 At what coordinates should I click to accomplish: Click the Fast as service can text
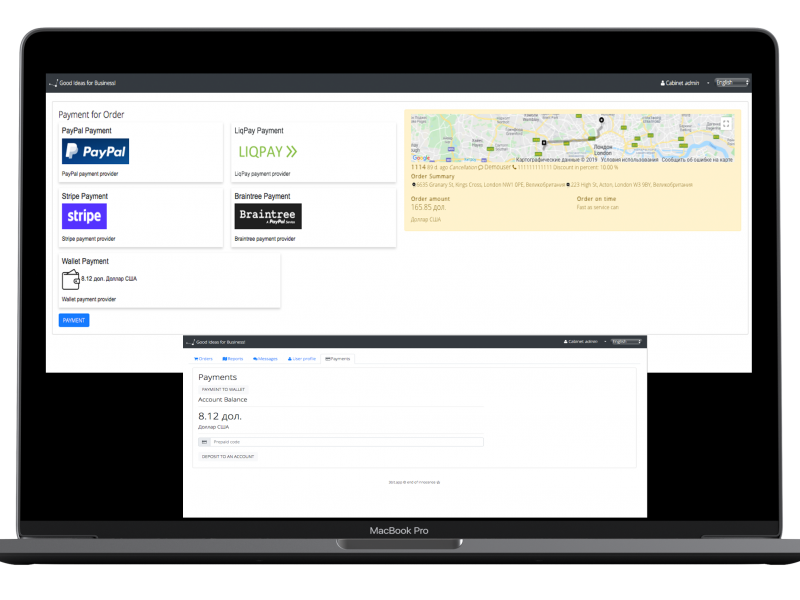coord(597,208)
